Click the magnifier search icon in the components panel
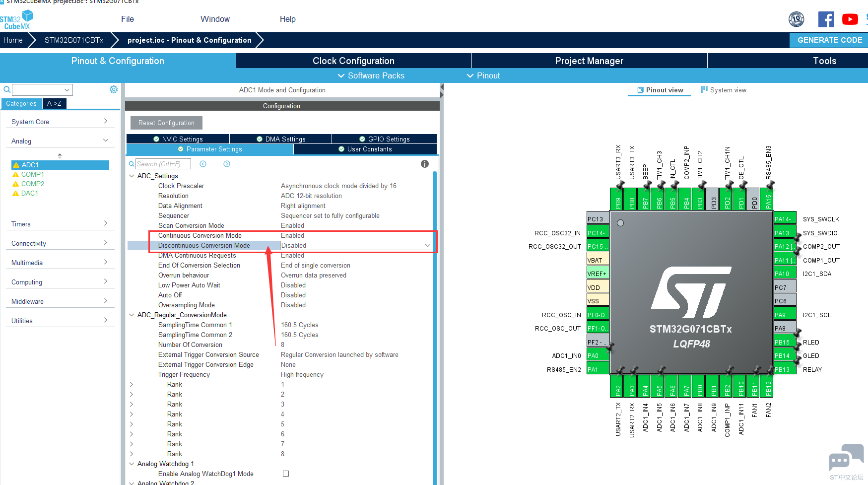Image resolution: width=868 pixels, height=485 pixels. point(6,89)
